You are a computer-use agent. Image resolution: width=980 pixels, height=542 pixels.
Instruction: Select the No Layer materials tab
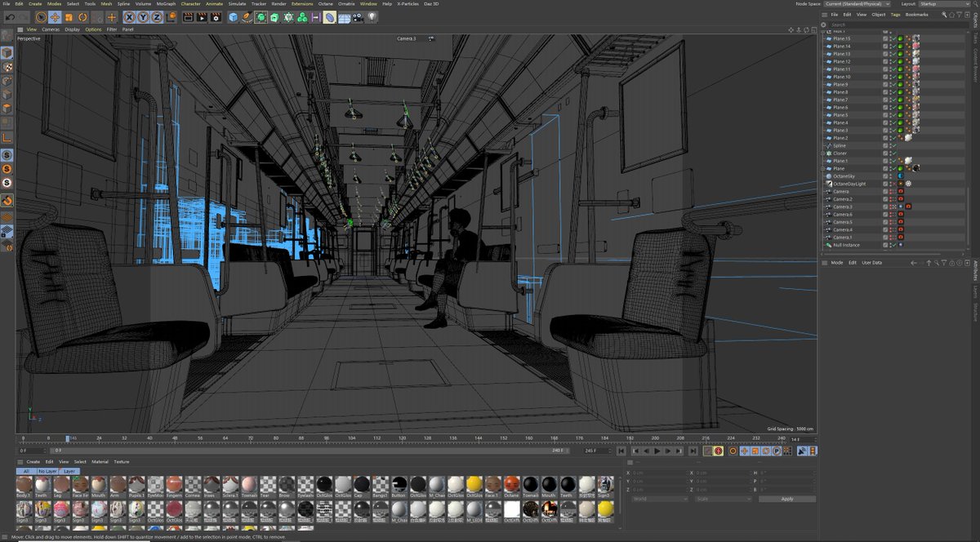coord(47,471)
